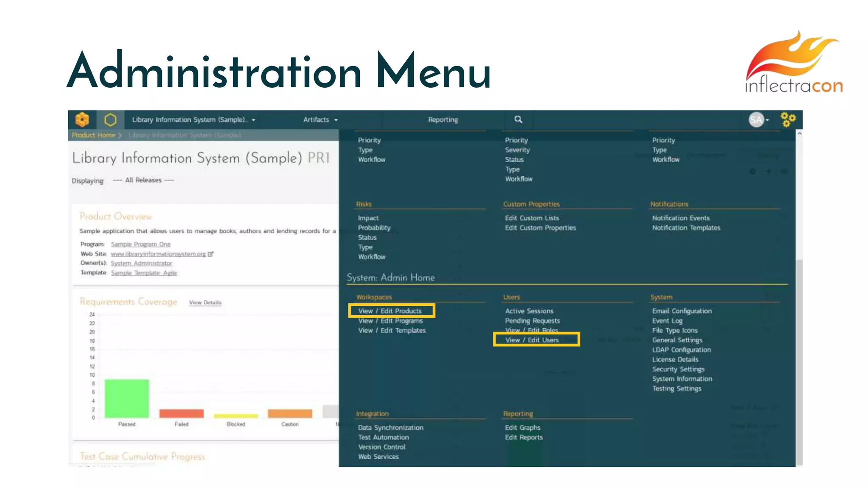Screen dimensions: 868x488
Task: Select the red Failed bar in chart
Action: (x=181, y=414)
